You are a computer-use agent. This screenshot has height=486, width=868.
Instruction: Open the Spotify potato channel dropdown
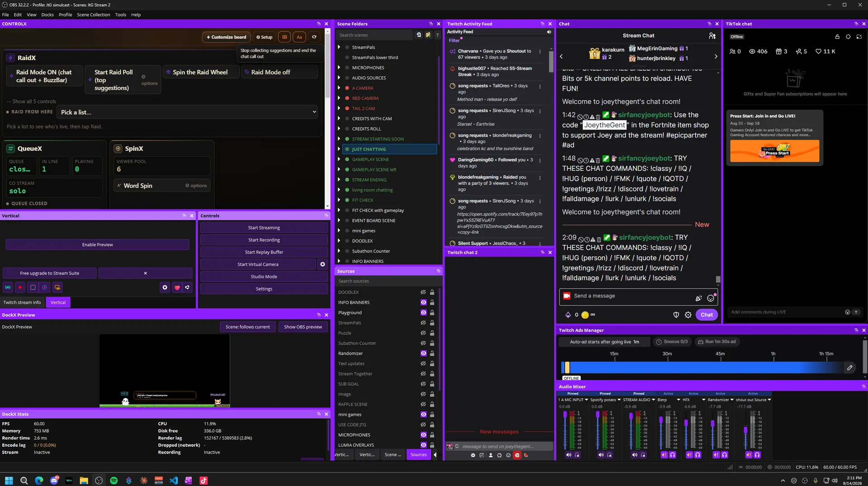(x=619, y=400)
